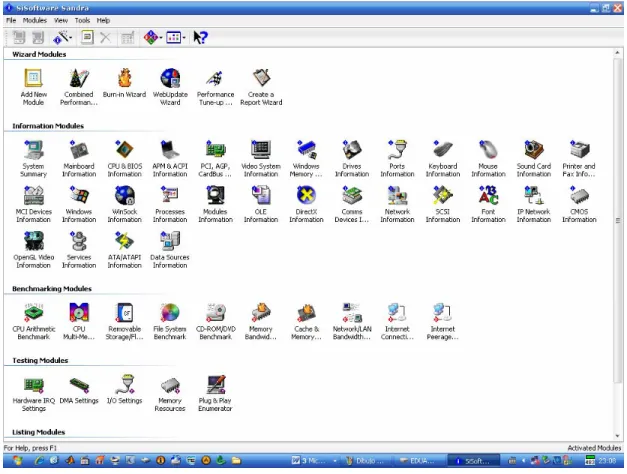Open Services Information module
Image resolution: width=627 pixels, height=474 pixels.
click(79, 250)
